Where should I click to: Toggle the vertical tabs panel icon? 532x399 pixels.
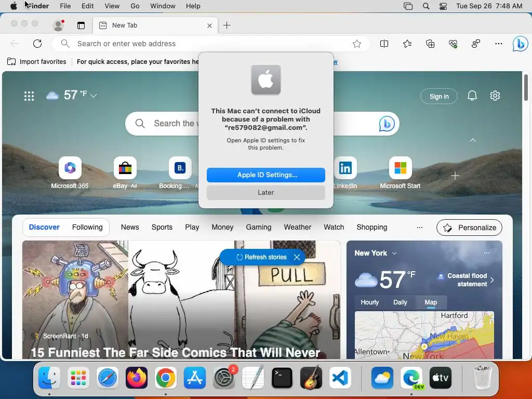pyautogui.click(x=81, y=25)
